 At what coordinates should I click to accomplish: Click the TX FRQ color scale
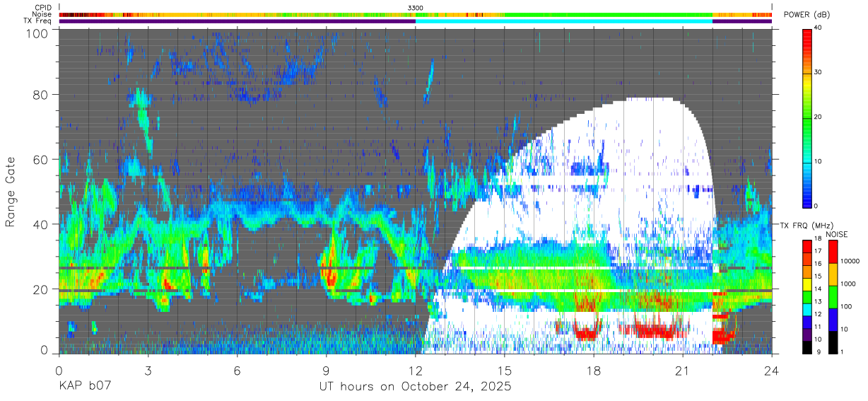coord(807,296)
